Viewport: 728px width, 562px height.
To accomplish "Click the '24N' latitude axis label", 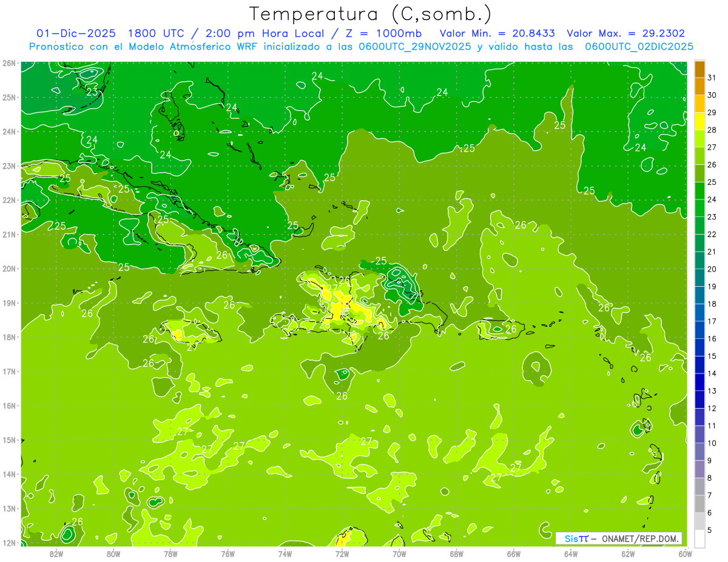I will point(8,131).
